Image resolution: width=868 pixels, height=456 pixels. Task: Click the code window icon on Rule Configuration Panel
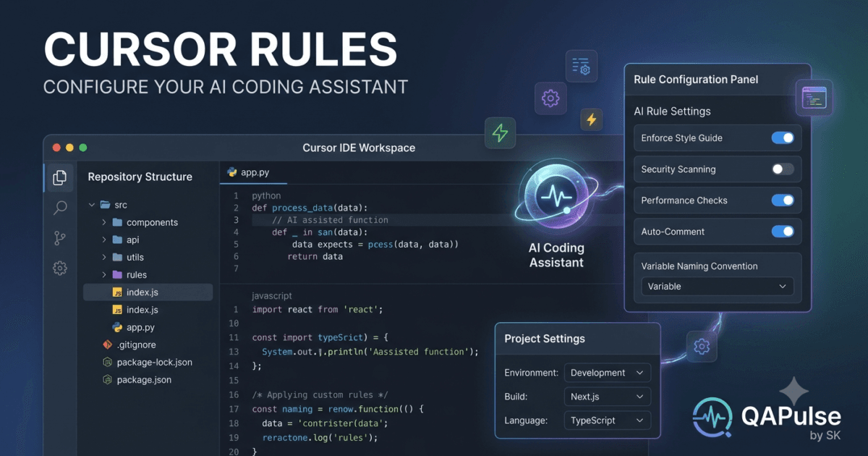814,98
